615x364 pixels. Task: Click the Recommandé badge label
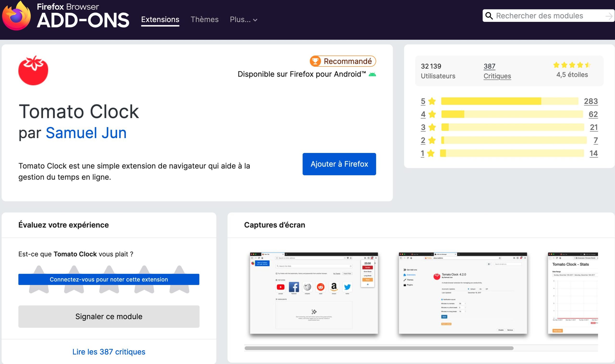pyautogui.click(x=348, y=61)
